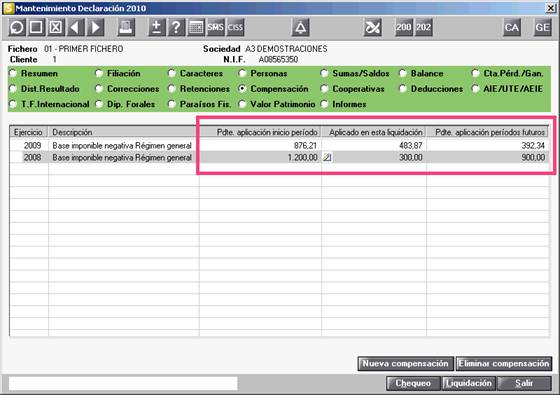Select the Compensación radio option
Screen dimensions: 560x395
pos(242,89)
